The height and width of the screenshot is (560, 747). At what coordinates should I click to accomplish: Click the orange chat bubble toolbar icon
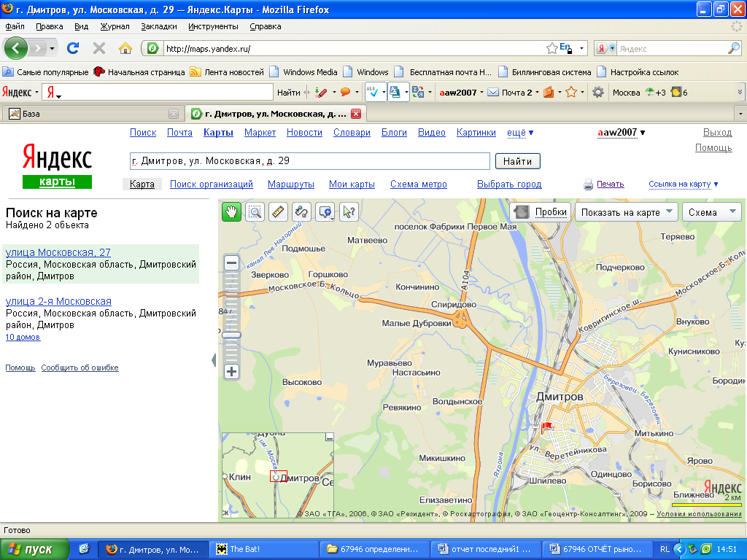pos(346,93)
